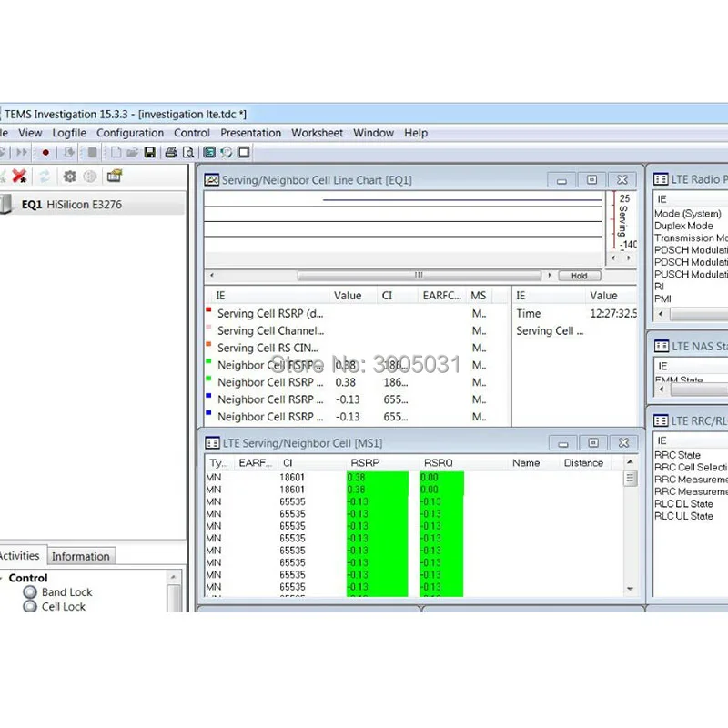Screen dimensions: 728x728
Task: Click the greyed round equipment icon
Action: [90, 177]
